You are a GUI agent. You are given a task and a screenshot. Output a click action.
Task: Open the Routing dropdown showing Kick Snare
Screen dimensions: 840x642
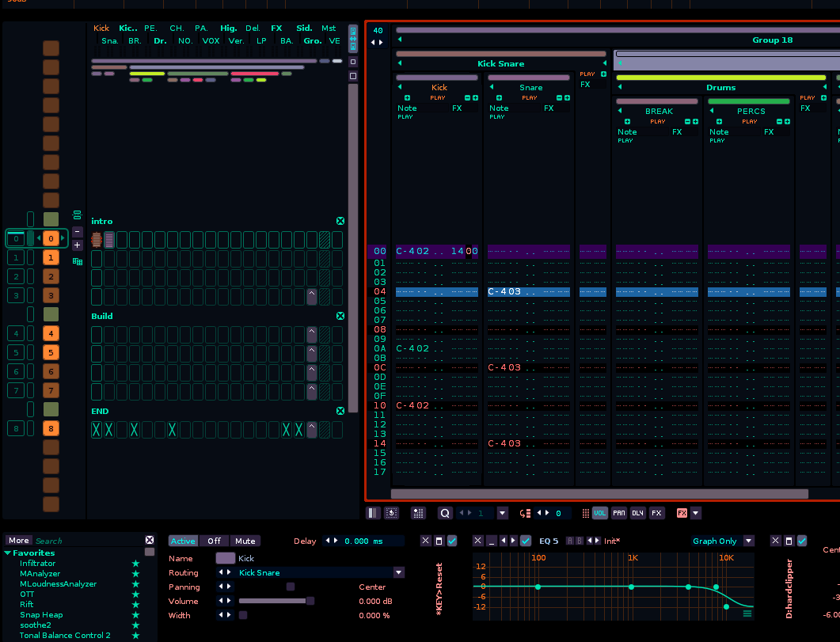pyautogui.click(x=398, y=572)
